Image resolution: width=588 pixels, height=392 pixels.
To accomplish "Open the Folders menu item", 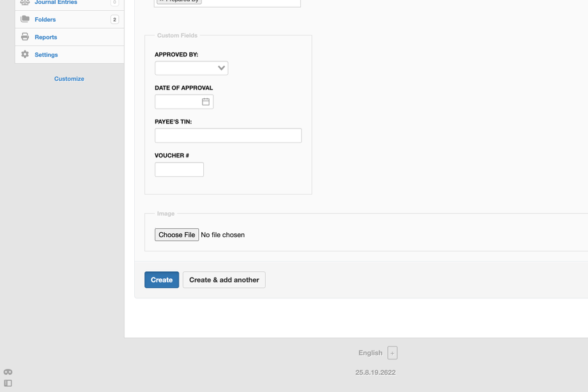I will click(x=45, y=20).
